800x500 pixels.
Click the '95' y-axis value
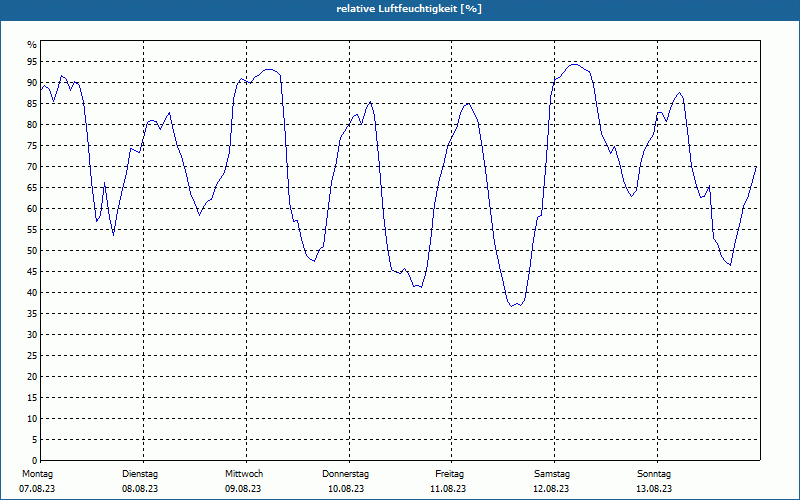[32, 62]
